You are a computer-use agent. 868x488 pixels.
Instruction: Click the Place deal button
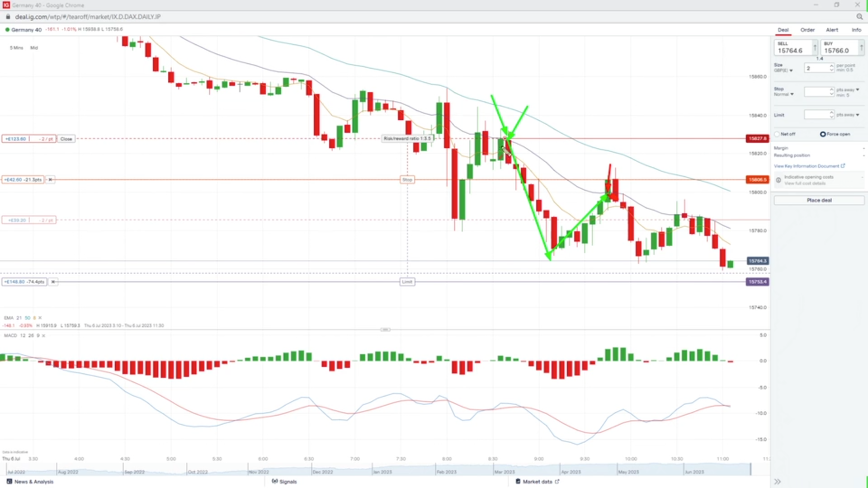[819, 200]
